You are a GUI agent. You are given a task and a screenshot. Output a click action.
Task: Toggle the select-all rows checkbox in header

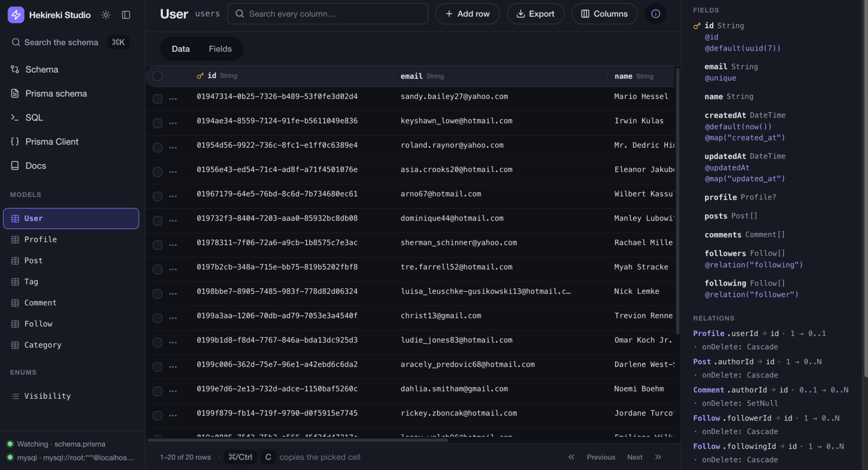157,76
